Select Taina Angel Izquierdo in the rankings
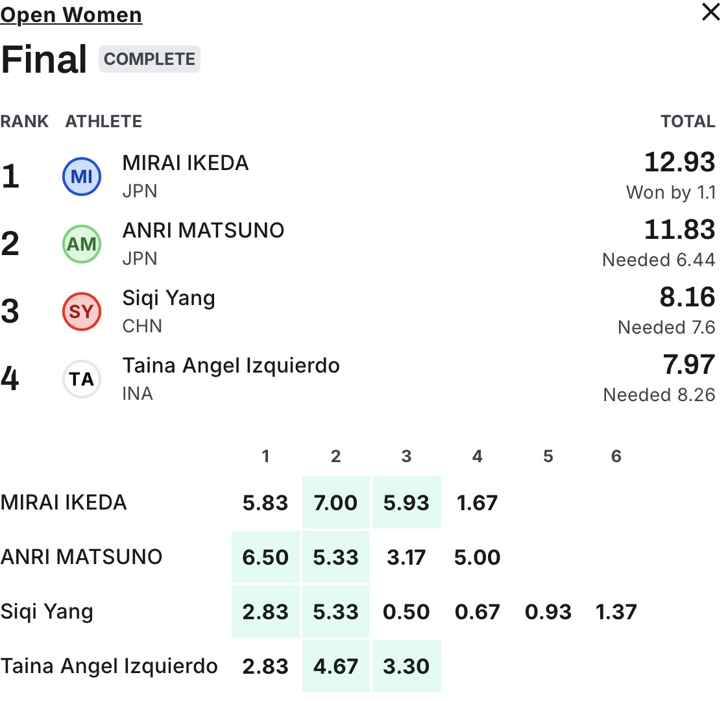This screenshot has height=701, width=728. tap(231, 365)
